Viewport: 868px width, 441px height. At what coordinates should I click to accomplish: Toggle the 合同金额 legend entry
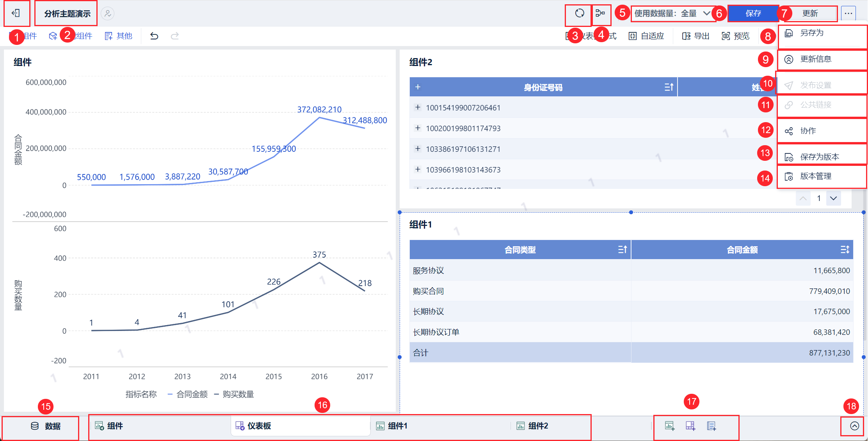point(188,394)
